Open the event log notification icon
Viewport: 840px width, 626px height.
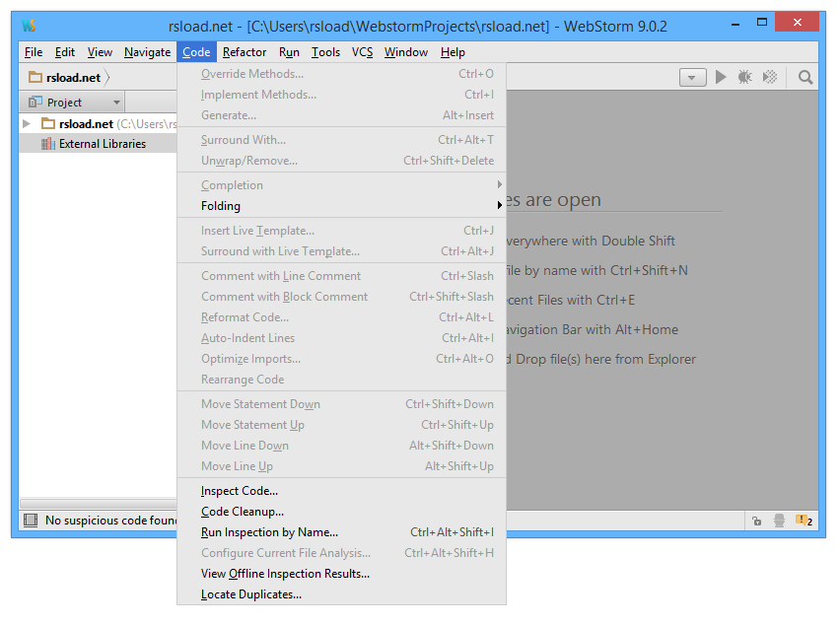tap(804, 521)
